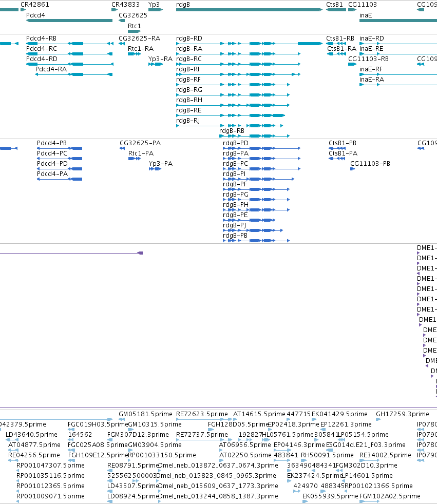
Task: Select the CtsB1-PB protein label
Action: 343,143
